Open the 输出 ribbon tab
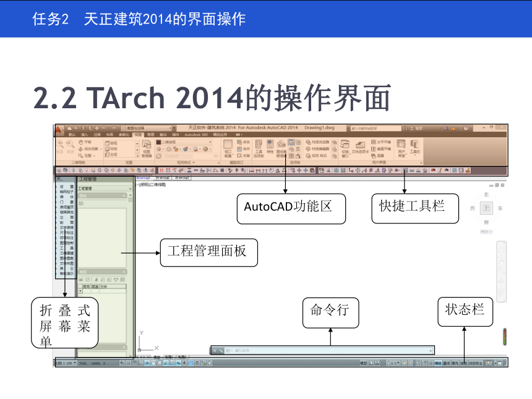Screen dimensions: 532x399 click(x=163, y=135)
